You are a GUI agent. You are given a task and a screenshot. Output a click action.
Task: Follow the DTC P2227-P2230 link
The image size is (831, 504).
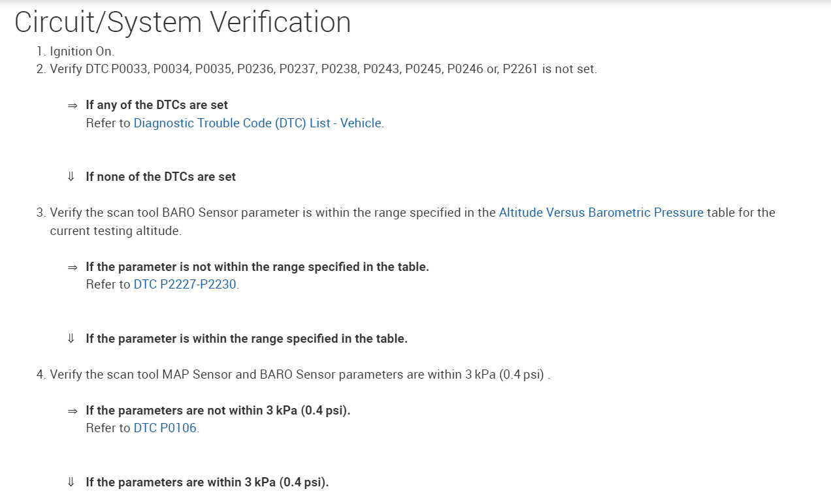[185, 285]
